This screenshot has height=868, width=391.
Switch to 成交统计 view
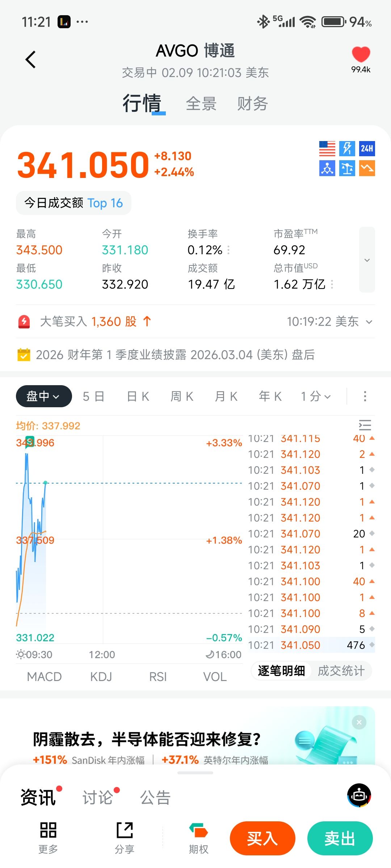(x=341, y=671)
